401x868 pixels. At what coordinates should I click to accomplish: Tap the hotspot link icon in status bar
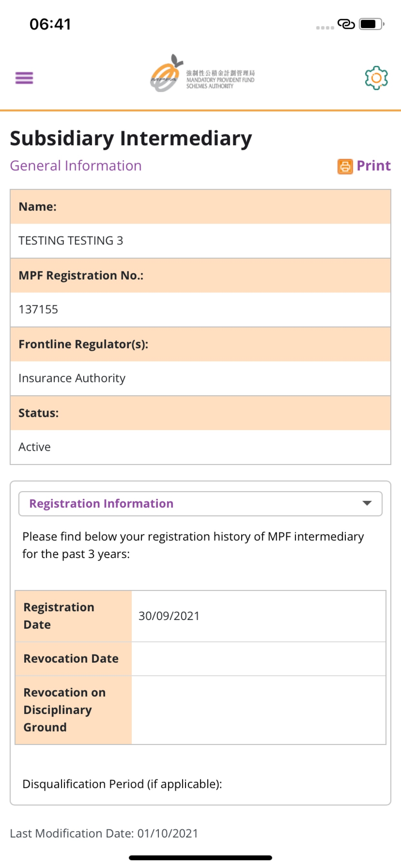(346, 24)
